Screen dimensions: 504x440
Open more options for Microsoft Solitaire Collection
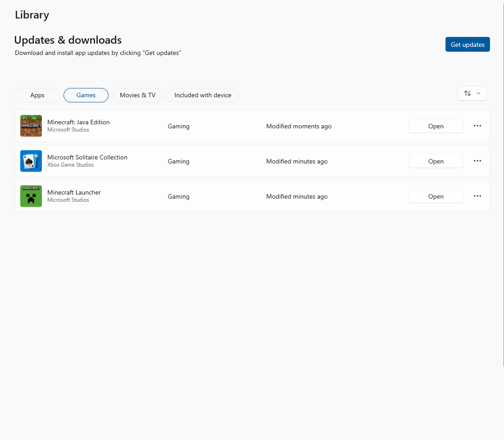point(477,161)
